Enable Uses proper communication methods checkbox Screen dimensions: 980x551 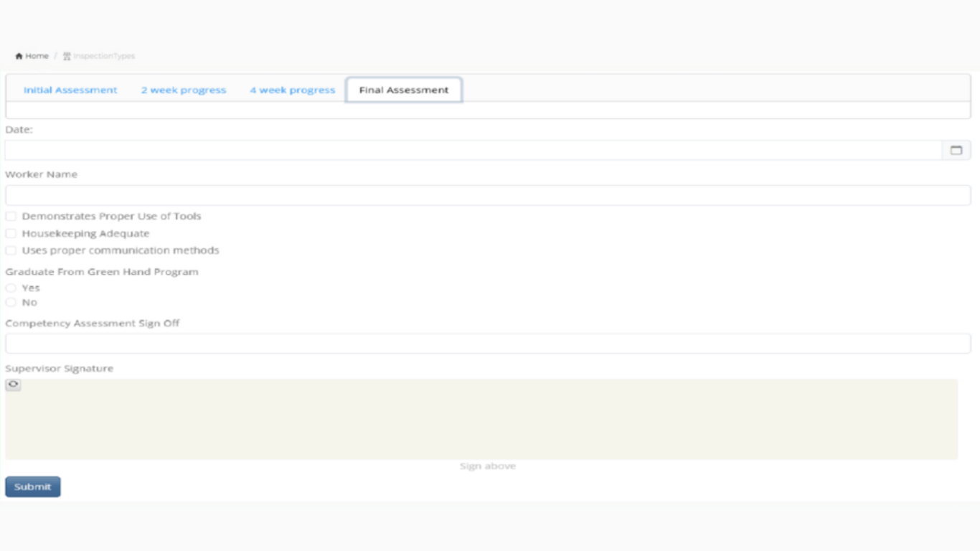click(x=11, y=250)
